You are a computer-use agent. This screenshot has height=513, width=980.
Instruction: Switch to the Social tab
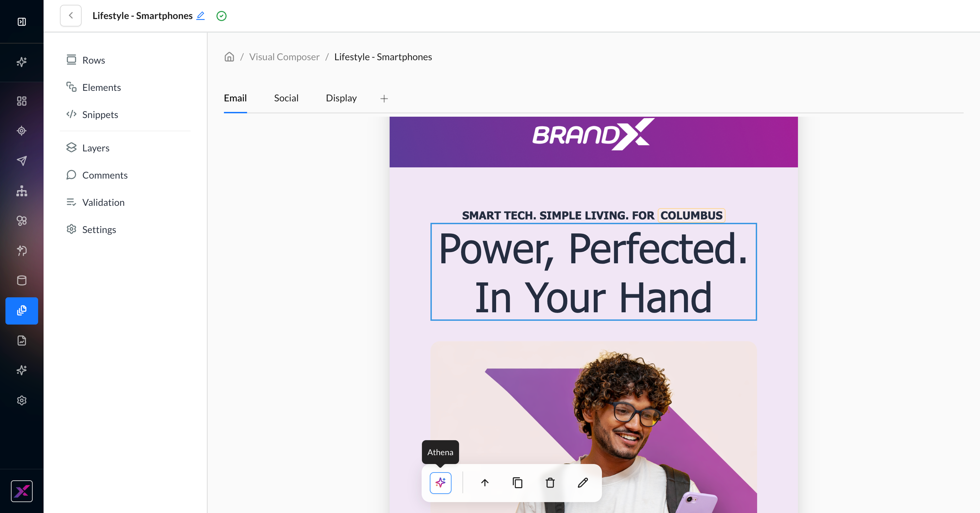pyautogui.click(x=286, y=98)
